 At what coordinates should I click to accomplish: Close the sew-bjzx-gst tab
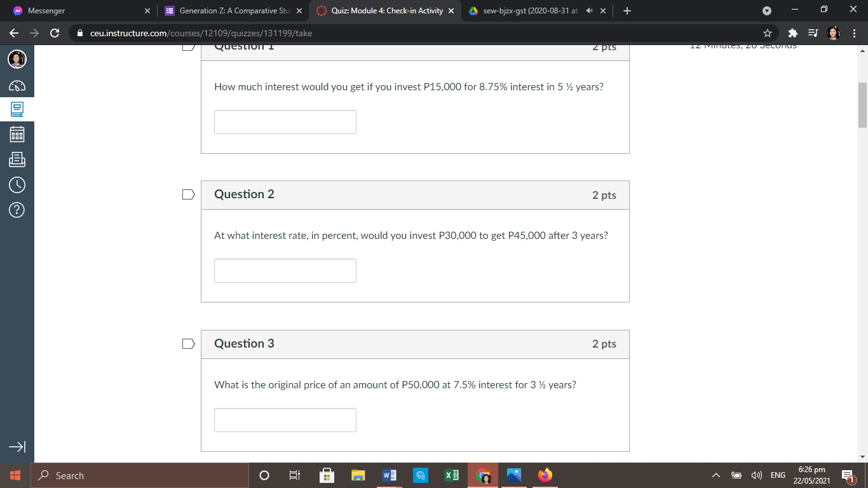(603, 11)
